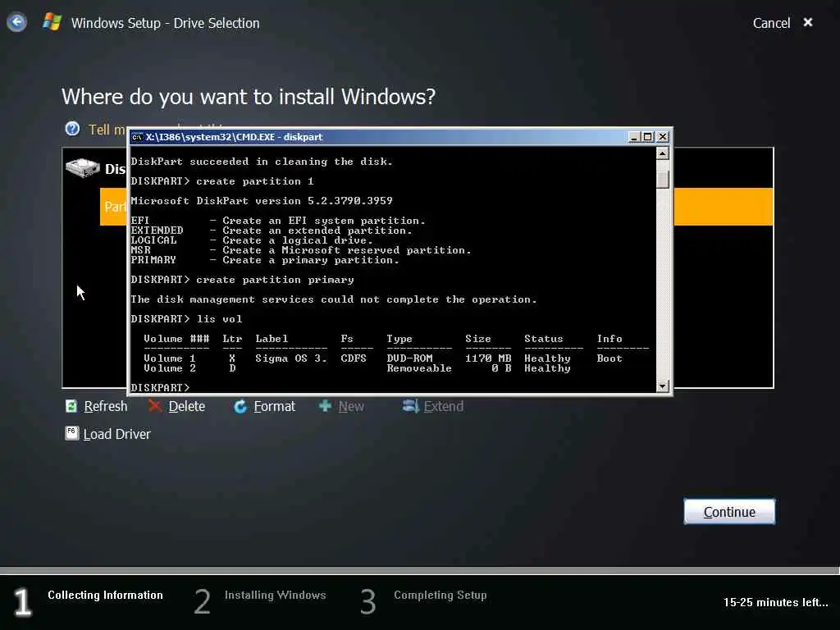840x630 pixels.
Task: Click 'Microsoft DiskPart version 5.2.3790.3959' text
Action: coord(262,201)
